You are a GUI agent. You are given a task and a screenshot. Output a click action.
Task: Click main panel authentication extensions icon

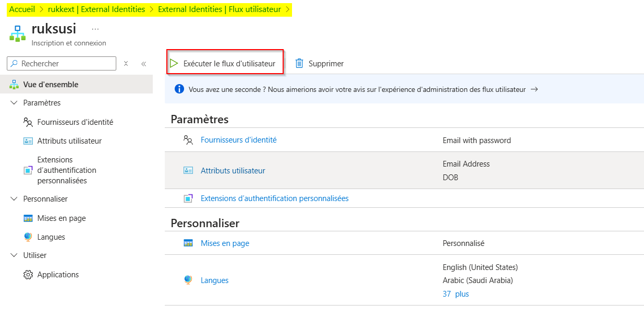(x=188, y=198)
